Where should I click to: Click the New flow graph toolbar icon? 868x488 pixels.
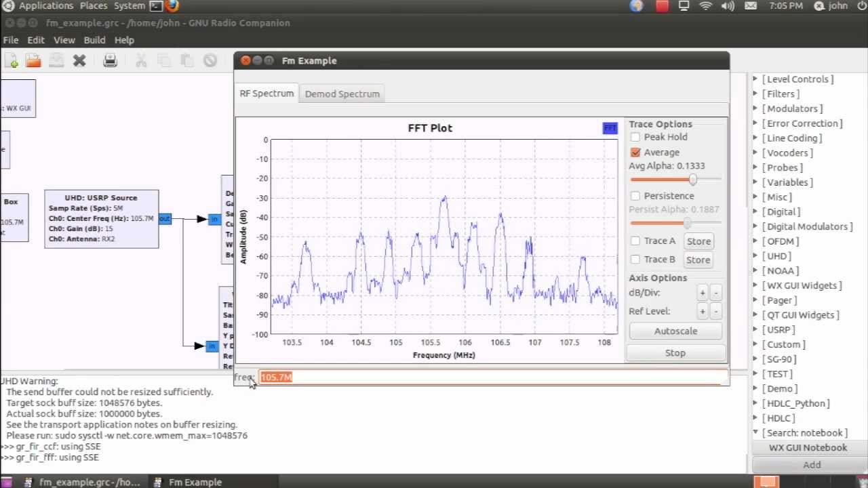11,61
